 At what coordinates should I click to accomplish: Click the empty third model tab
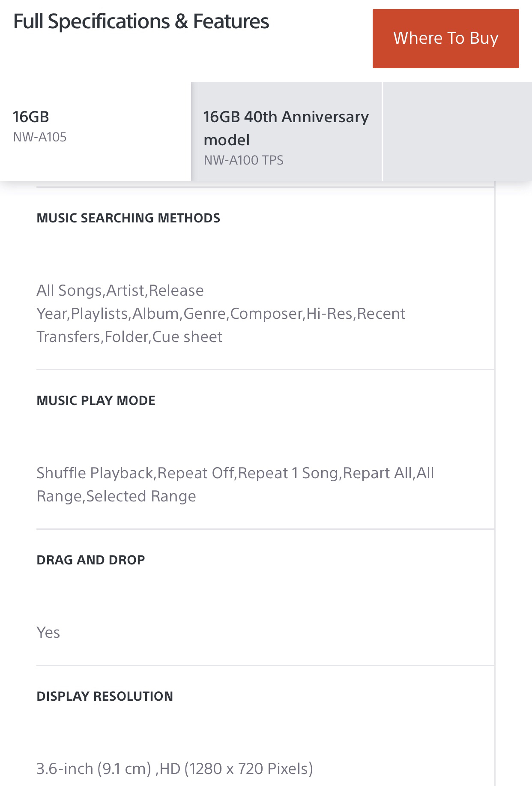(x=457, y=131)
